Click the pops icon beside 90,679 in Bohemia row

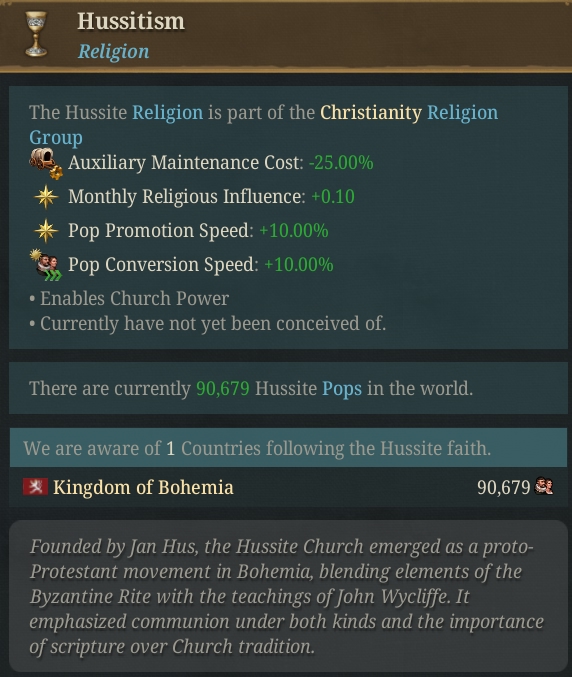(544, 486)
